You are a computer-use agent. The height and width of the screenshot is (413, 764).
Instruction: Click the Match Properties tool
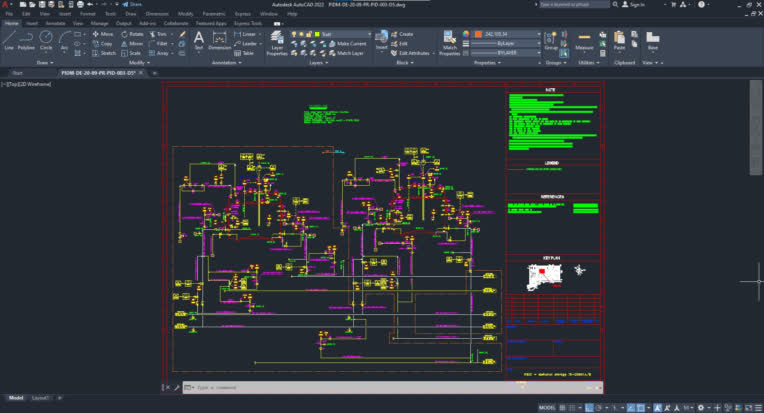449,42
